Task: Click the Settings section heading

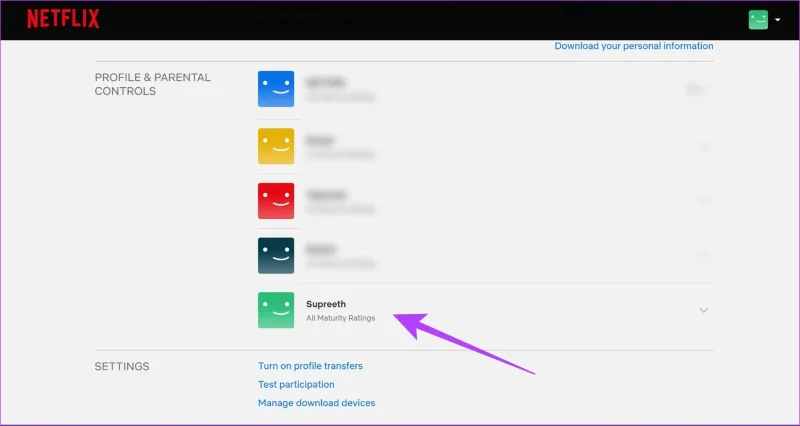Action: coord(122,366)
